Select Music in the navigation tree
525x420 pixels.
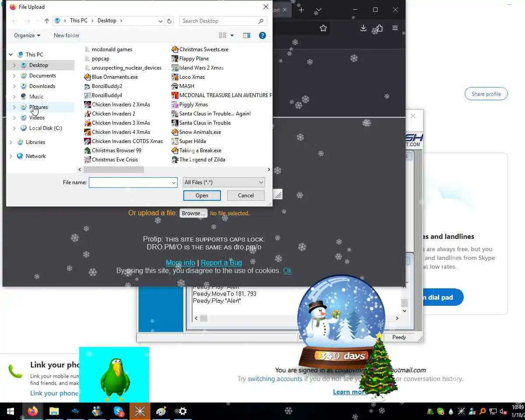click(x=36, y=97)
